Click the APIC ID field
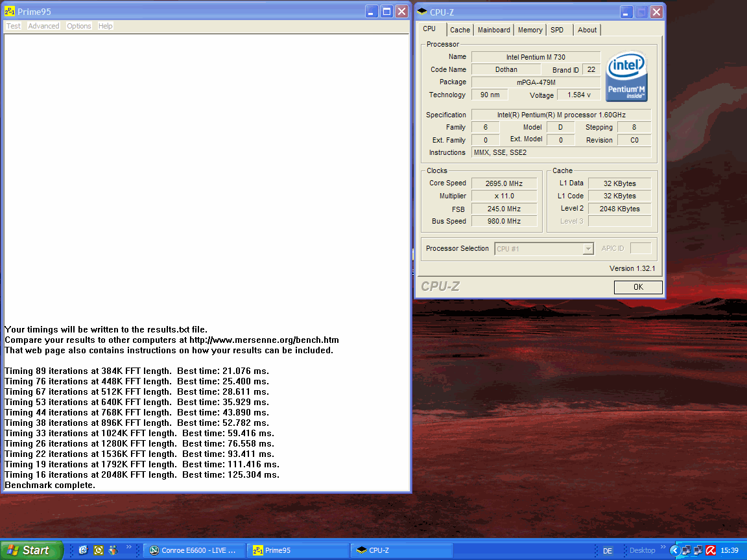The image size is (747, 560). click(640, 248)
